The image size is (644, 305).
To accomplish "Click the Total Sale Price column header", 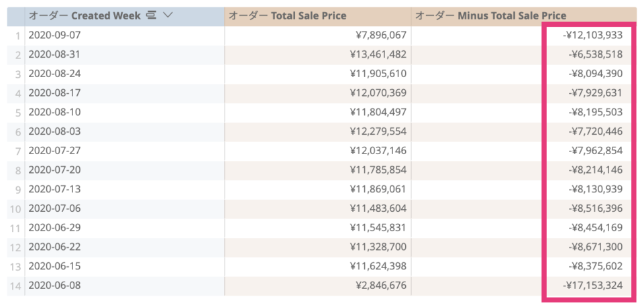I will click(318, 16).
